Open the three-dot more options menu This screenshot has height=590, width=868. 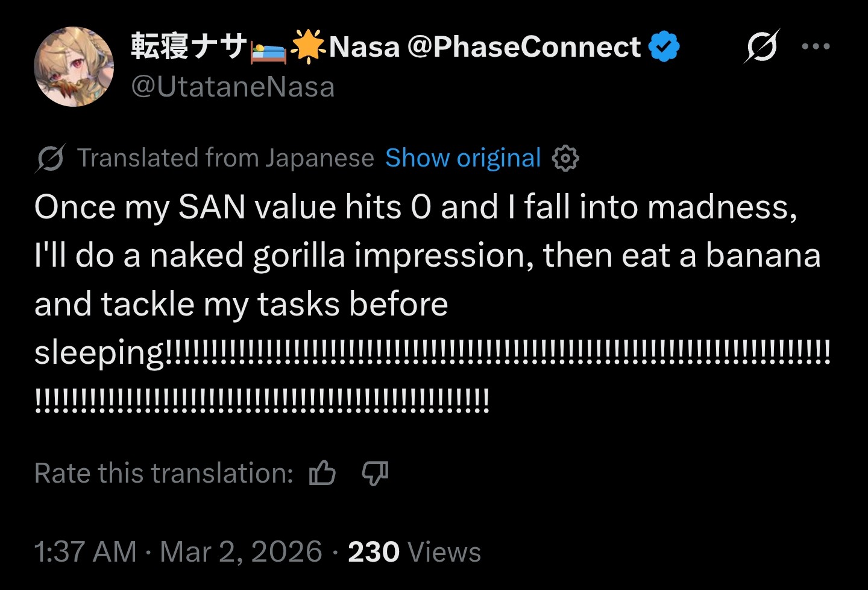pyautogui.click(x=816, y=46)
